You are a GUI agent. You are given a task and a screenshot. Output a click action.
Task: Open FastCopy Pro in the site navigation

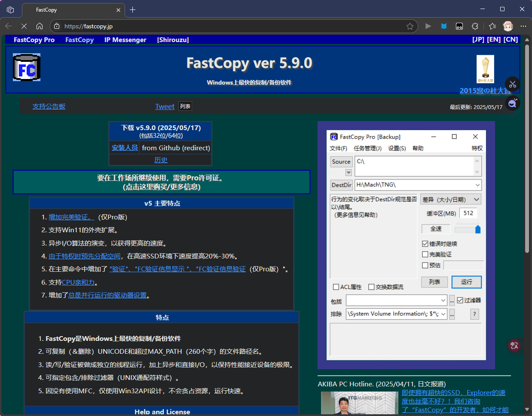point(34,39)
